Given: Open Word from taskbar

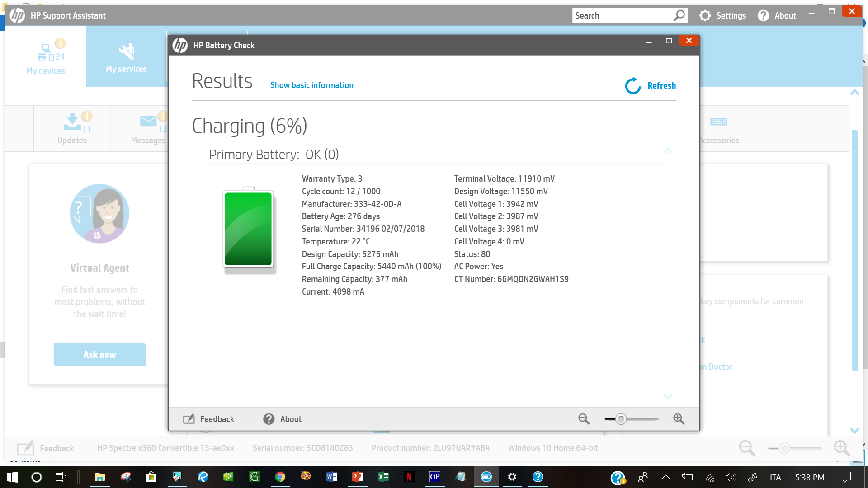Looking at the screenshot, I should (x=331, y=477).
